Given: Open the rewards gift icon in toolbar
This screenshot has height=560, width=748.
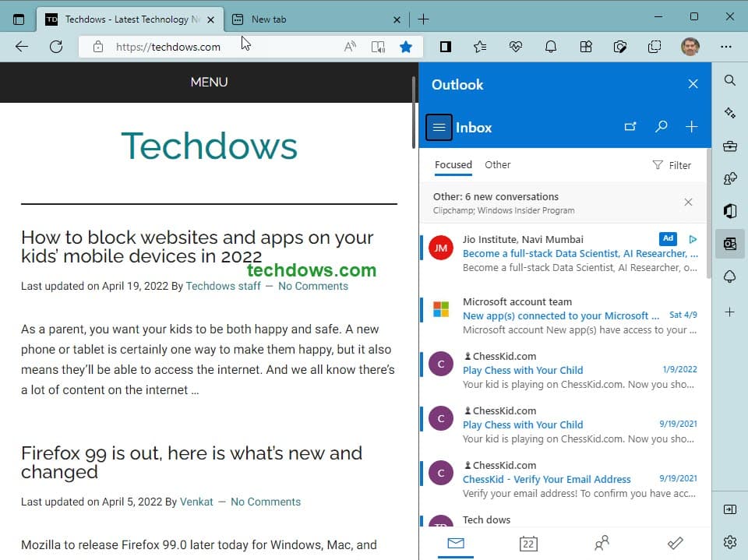Looking at the screenshot, I should [586, 47].
